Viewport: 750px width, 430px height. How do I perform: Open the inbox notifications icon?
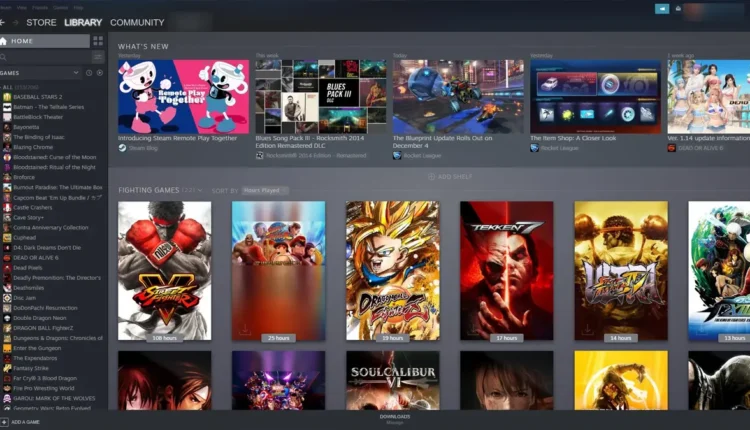[678, 9]
